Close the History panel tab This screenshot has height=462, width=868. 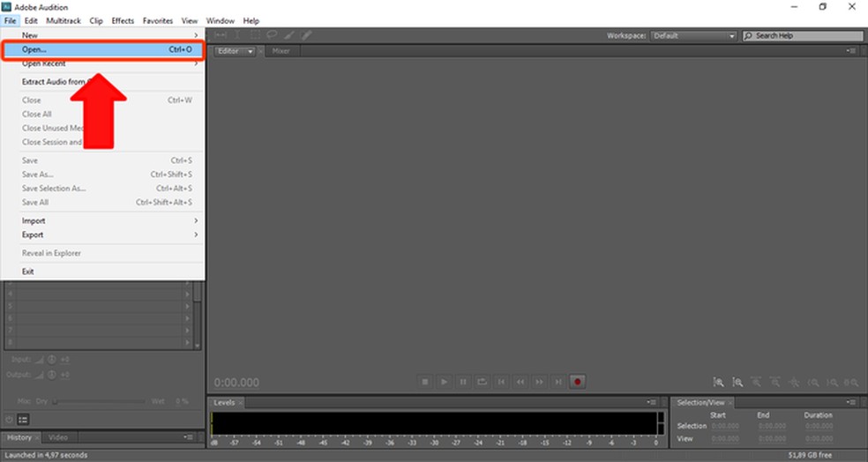click(x=37, y=437)
